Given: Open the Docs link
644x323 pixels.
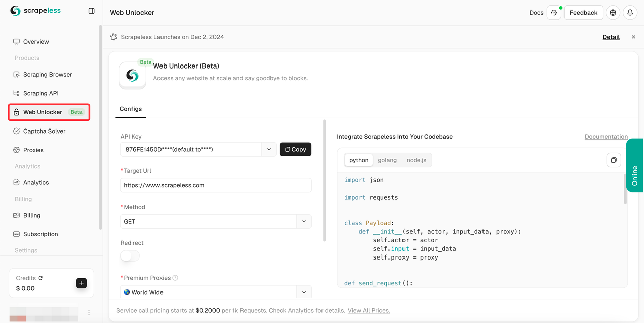Looking at the screenshot, I should pos(536,13).
